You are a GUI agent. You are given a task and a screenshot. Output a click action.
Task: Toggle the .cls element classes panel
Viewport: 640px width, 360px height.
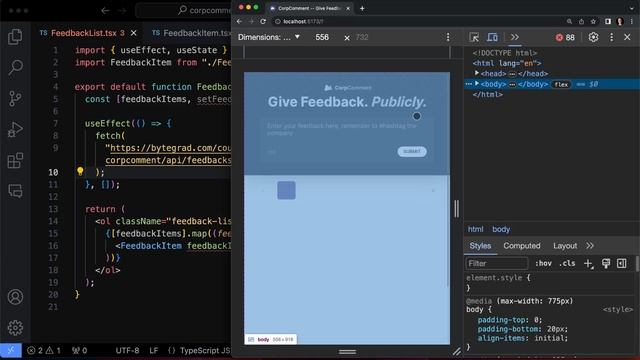[567, 263]
